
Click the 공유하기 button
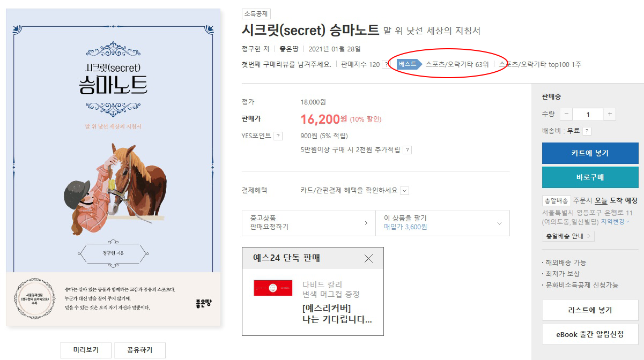[140, 350]
